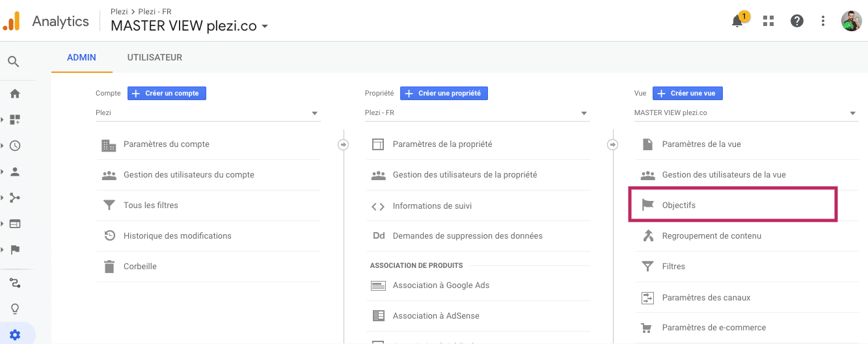Open Filtres in the Vue column
Screen dimensions: 868x344
click(746, 267)
